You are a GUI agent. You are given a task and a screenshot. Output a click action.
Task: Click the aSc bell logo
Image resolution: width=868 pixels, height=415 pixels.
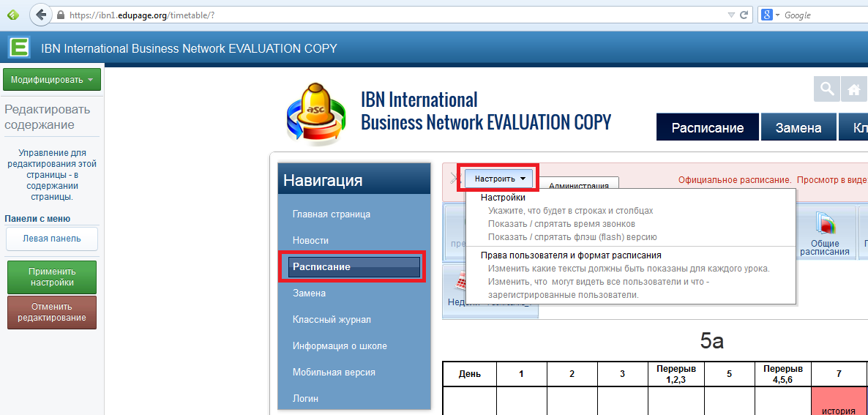(316, 114)
